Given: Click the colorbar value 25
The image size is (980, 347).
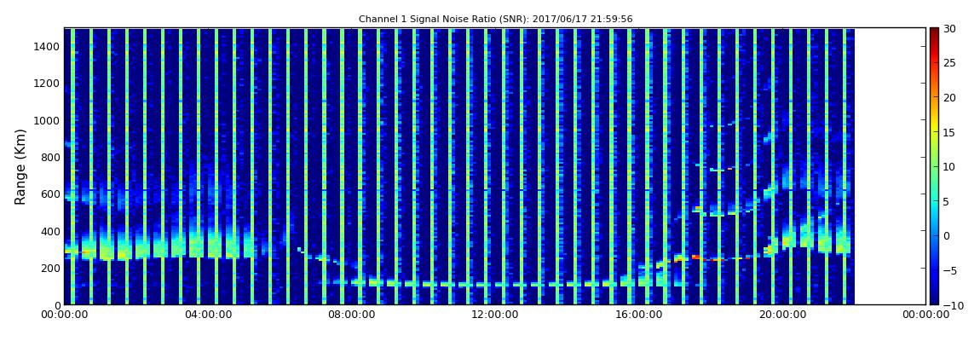Looking at the screenshot, I should tap(949, 62).
